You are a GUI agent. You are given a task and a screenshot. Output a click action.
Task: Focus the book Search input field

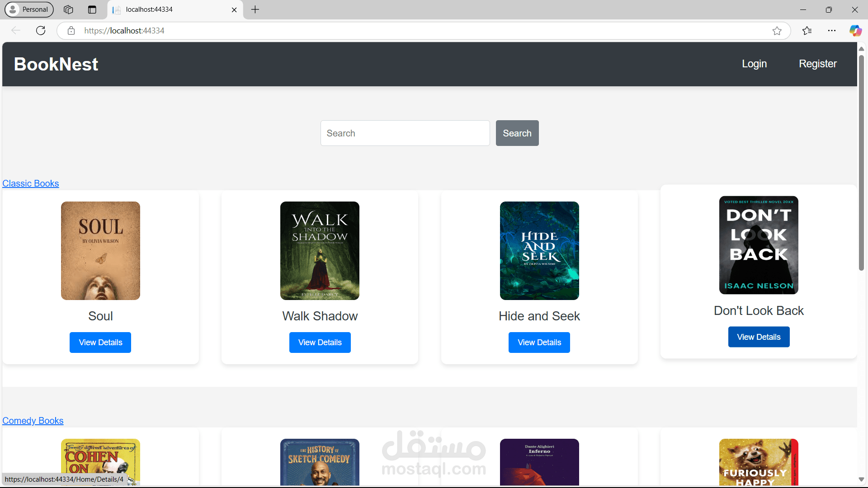pyautogui.click(x=405, y=133)
